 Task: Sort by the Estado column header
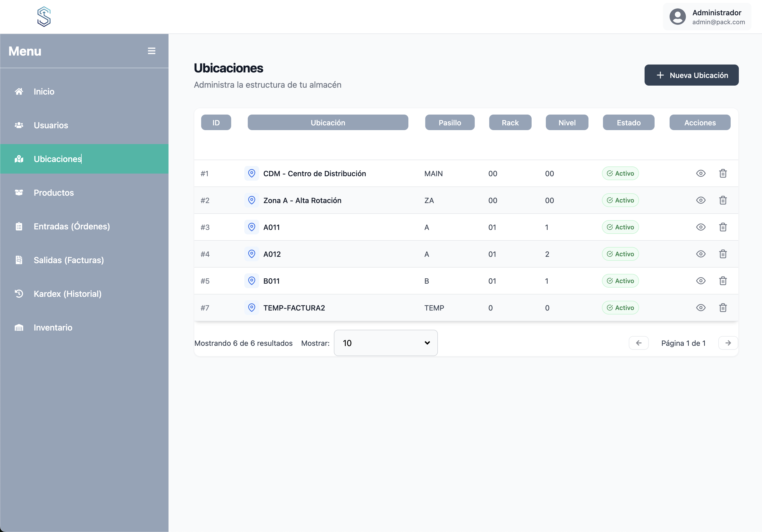coord(628,122)
